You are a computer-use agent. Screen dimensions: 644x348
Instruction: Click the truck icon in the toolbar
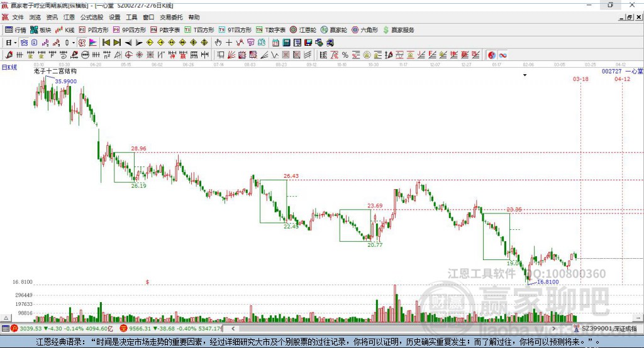click(330, 42)
